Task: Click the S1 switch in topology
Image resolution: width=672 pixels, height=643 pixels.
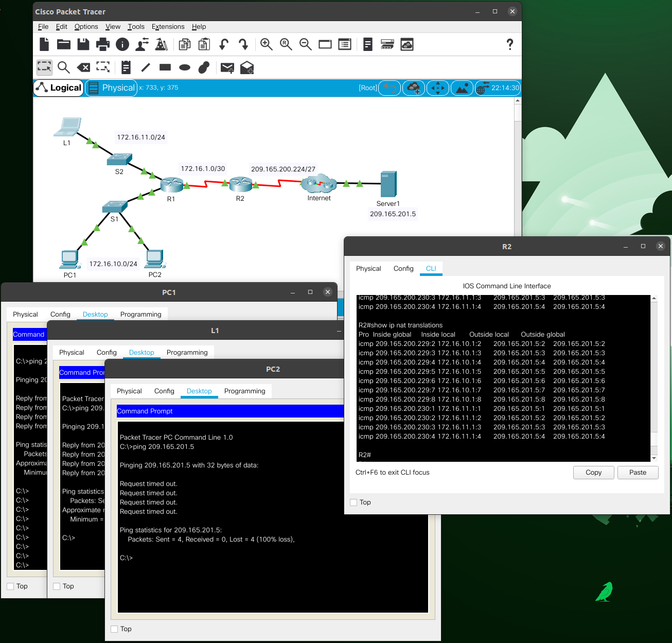Action: tap(115, 206)
